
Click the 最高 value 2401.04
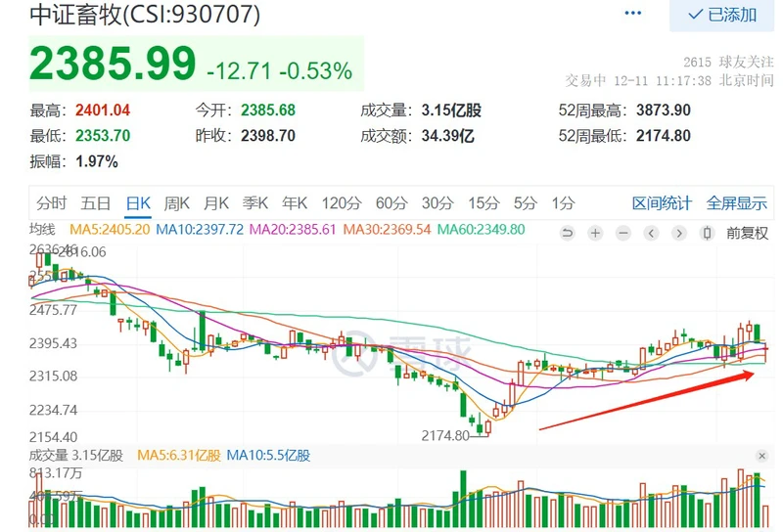click(103, 111)
